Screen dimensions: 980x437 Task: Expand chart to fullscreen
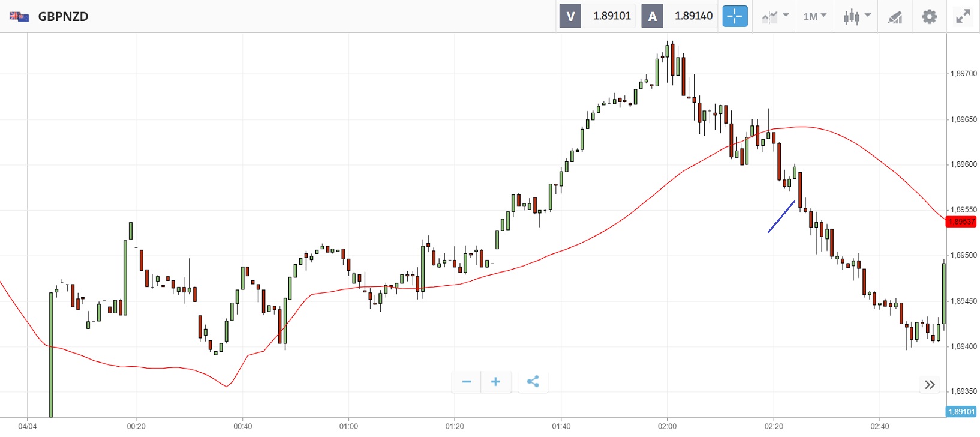(963, 16)
